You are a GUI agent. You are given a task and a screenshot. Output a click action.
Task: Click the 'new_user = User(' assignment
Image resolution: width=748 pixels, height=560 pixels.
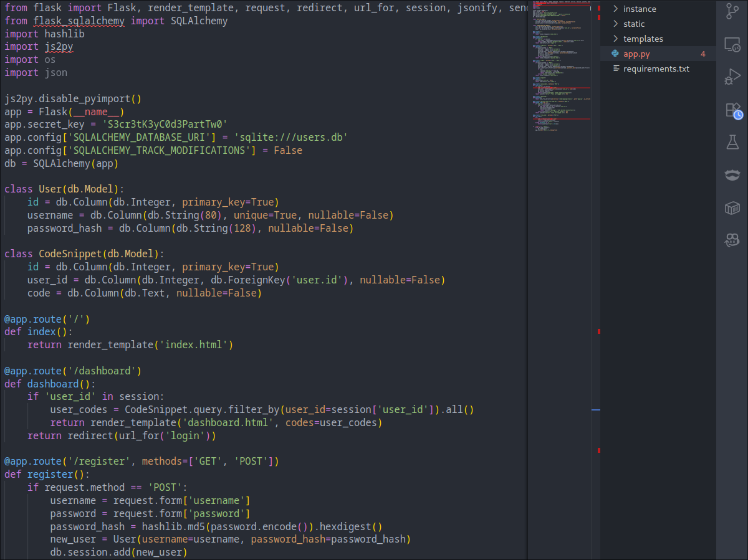coord(96,540)
